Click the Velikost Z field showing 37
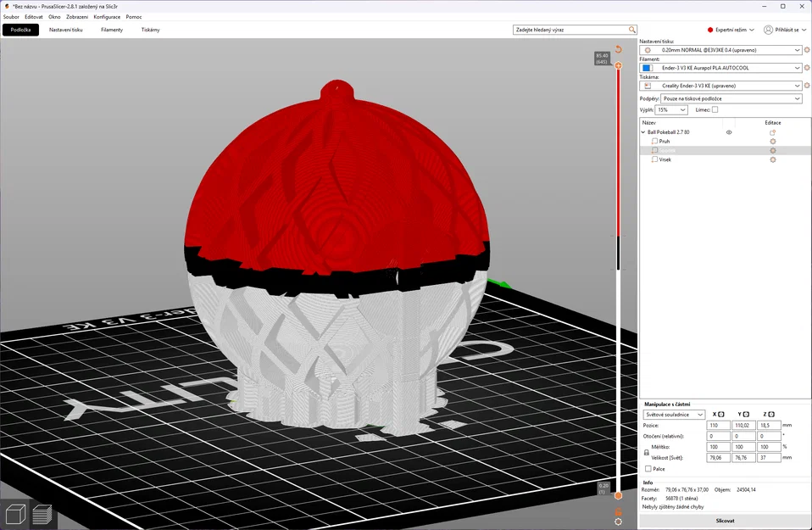Image resolution: width=812 pixels, height=530 pixels. click(x=769, y=458)
